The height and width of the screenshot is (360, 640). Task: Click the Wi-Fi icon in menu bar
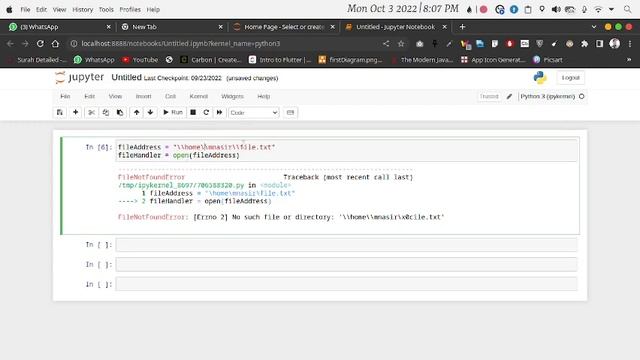tap(598, 9)
